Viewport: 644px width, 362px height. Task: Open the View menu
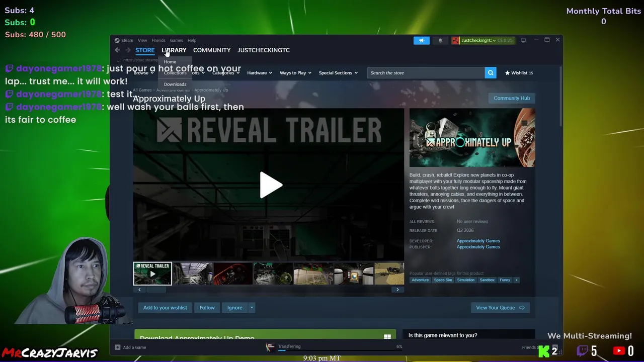point(142,40)
